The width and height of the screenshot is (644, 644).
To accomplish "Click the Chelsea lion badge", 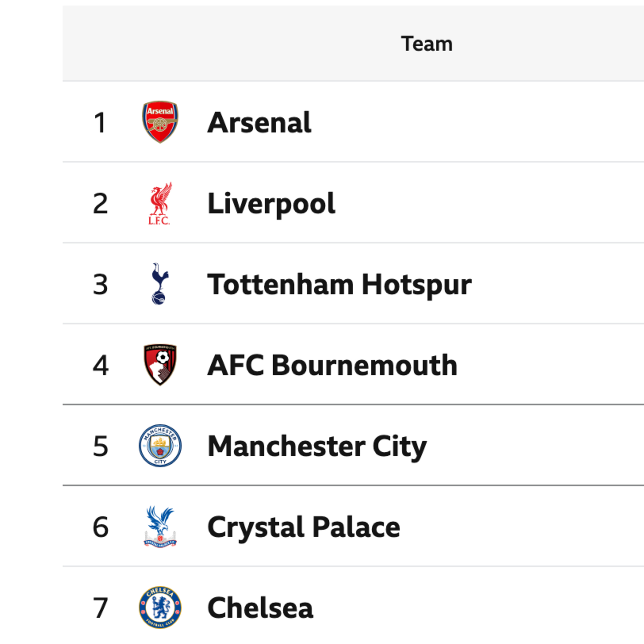I will click(160, 607).
